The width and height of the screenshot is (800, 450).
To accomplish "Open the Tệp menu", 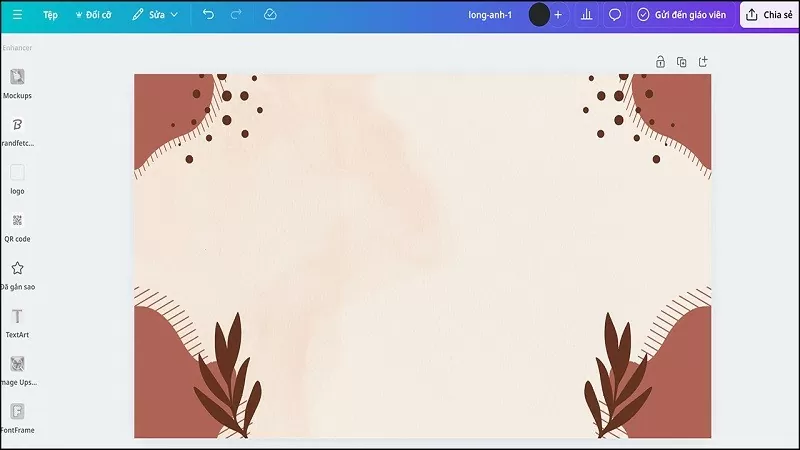I will (50, 15).
